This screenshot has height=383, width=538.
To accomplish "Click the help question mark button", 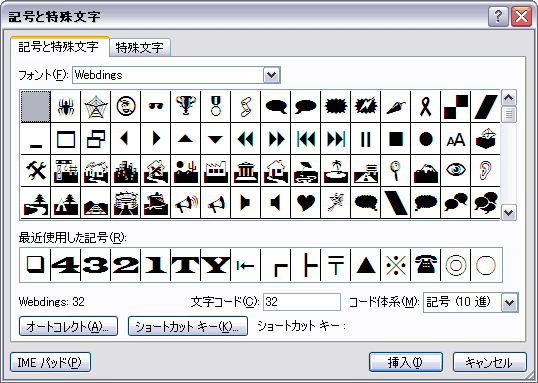I will coord(498,16).
